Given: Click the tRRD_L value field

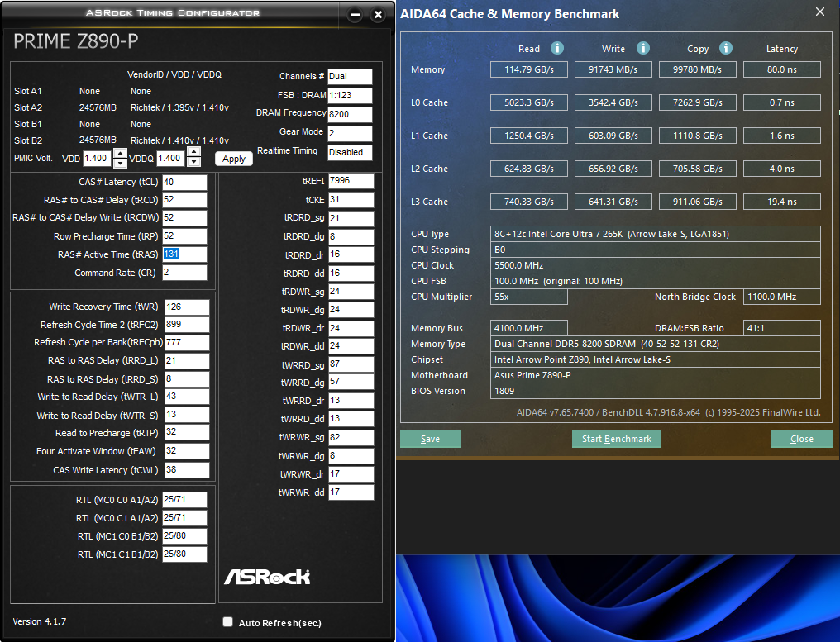Looking at the screenshot, I should tap(187, 361).
